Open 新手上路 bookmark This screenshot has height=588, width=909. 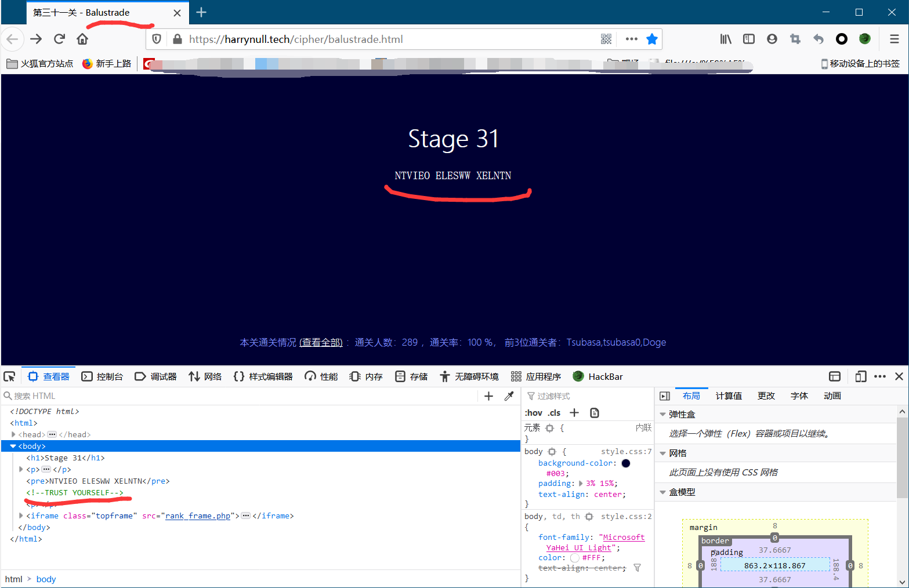pyautogui.click(x=107, y=63)
